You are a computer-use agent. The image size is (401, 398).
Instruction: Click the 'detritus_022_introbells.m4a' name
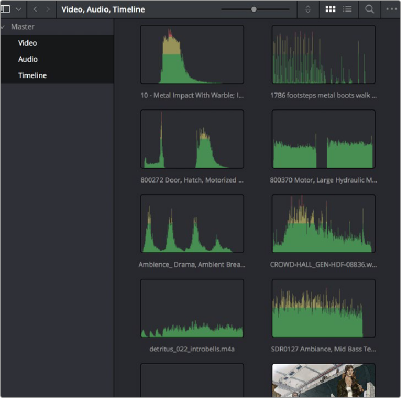(x=192, y=349)
